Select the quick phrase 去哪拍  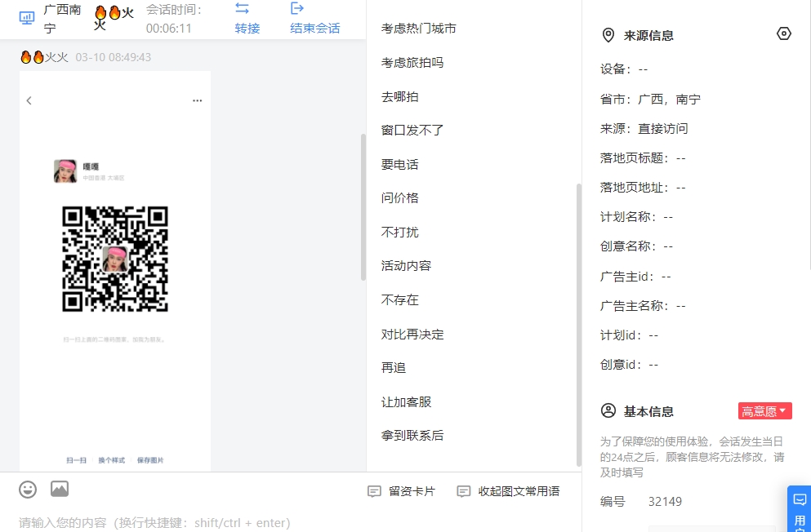pyautogui.click(x=400, y=96)
